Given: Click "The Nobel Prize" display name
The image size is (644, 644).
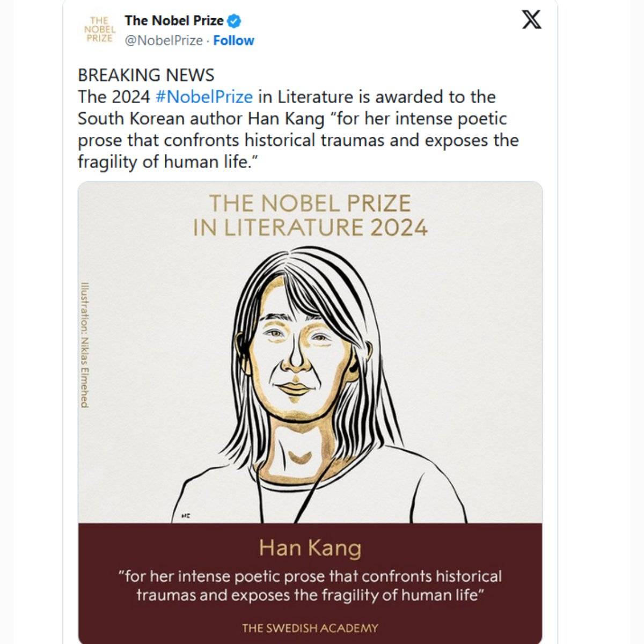Looking at the screenshot, I should pos(174,21).
